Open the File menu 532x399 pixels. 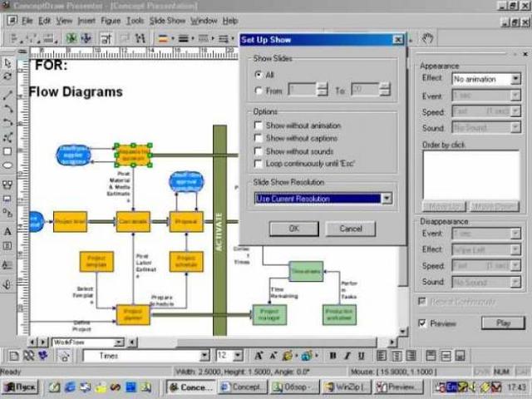[x=27, y=21]
